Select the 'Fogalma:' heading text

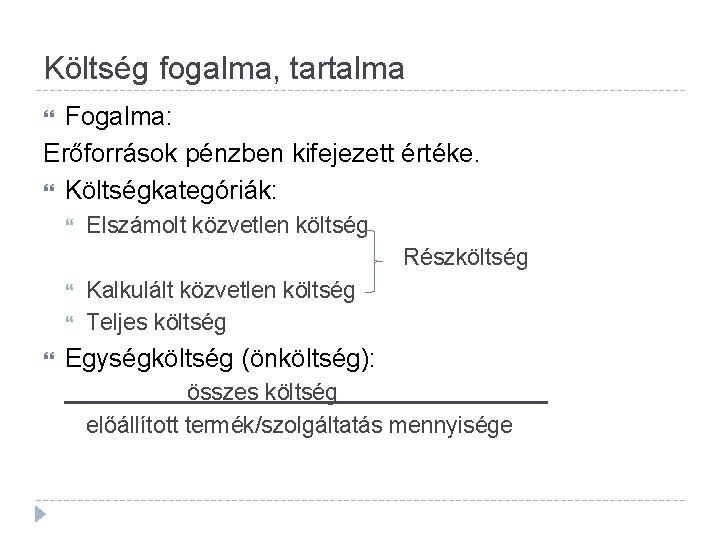coord(118,116)
